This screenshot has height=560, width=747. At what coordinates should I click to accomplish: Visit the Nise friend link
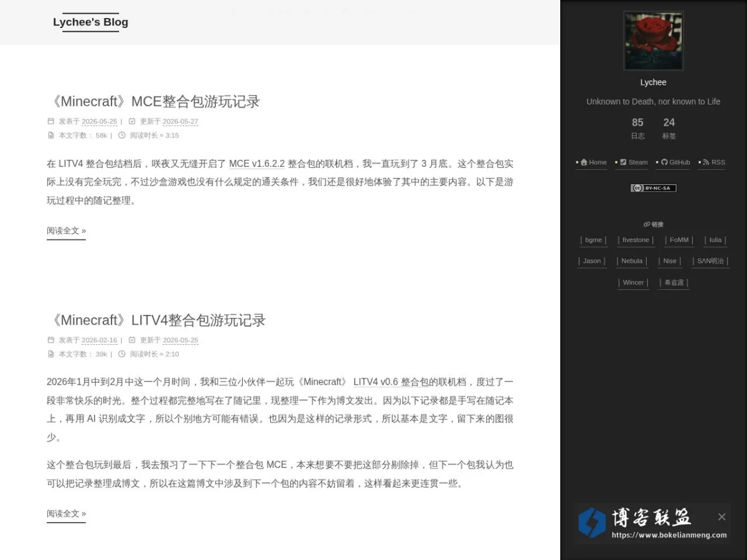tap(670, 261)
